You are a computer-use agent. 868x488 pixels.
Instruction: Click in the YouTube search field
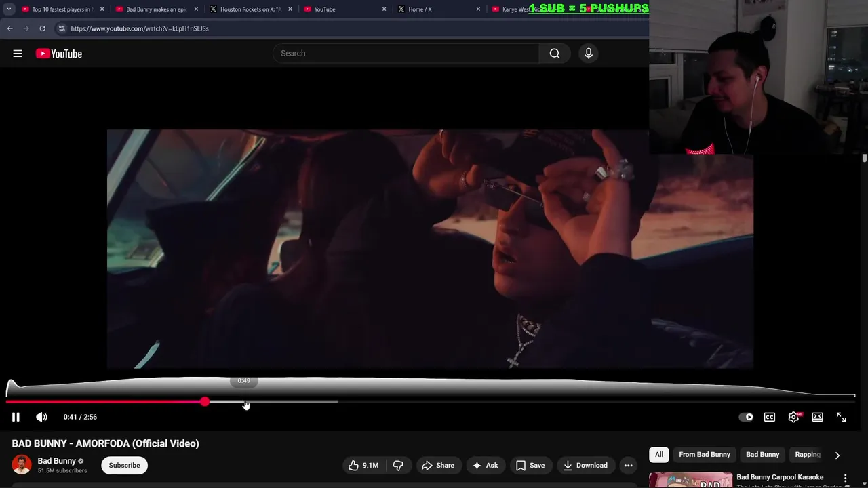click(x=406, y=54)
